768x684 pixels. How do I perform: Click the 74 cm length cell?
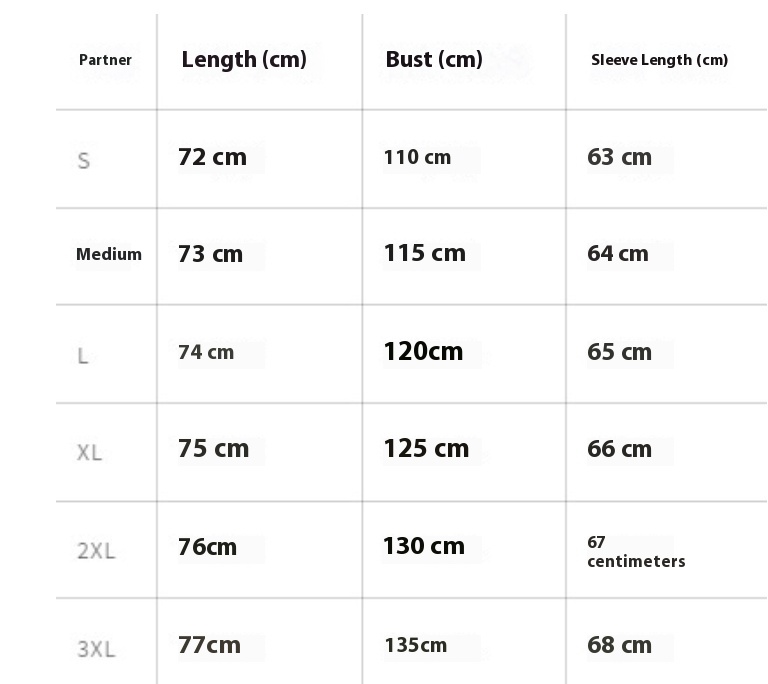(x=206, y=352)
